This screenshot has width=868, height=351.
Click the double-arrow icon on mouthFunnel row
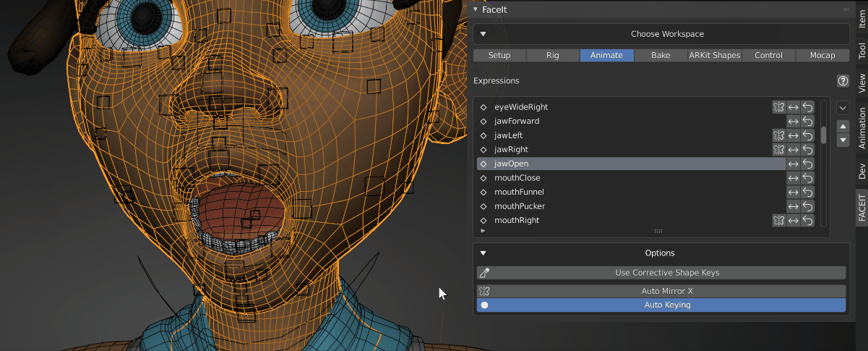(x=793, y=193)
